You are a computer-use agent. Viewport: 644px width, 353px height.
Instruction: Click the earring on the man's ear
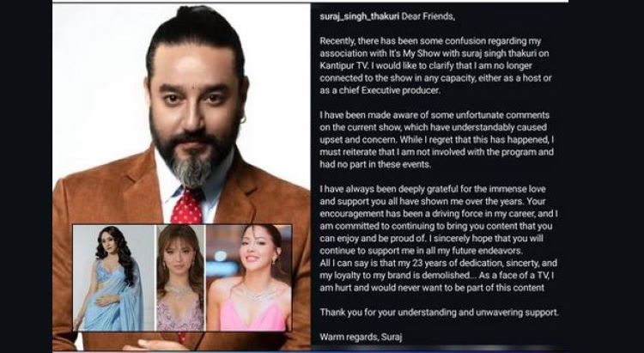[x=244, y=119]
